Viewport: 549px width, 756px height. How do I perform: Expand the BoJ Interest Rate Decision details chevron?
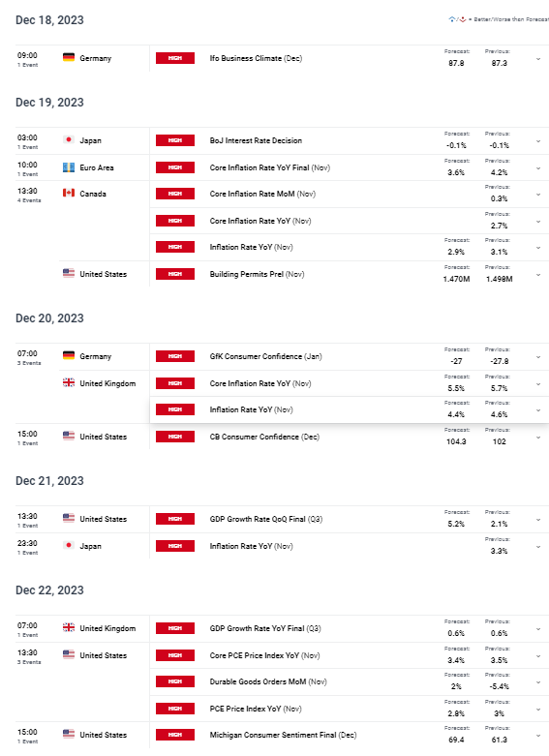point(538,141)
